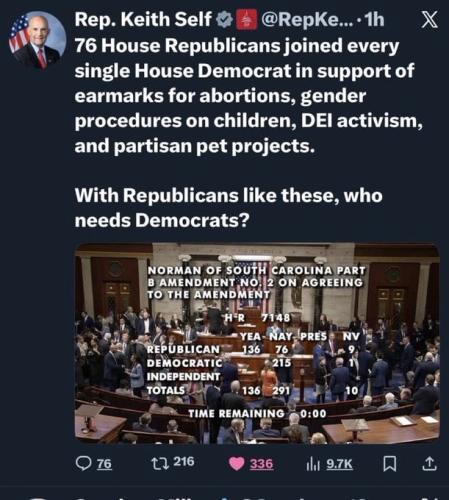Viewport: 449px width, 500px height.
Task: Click the red Capitol affiliation badge
Action: [247, 20]
